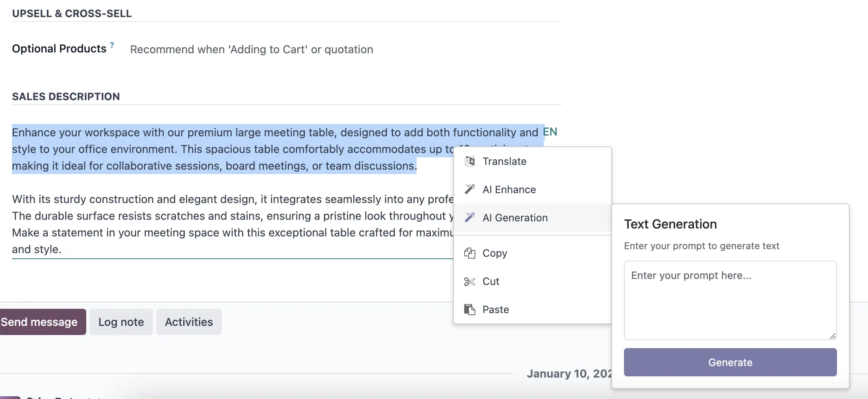This screenshot has height=399, width=868.
Task: Open the Optional Products help question mark
Action: click(112, 45)
